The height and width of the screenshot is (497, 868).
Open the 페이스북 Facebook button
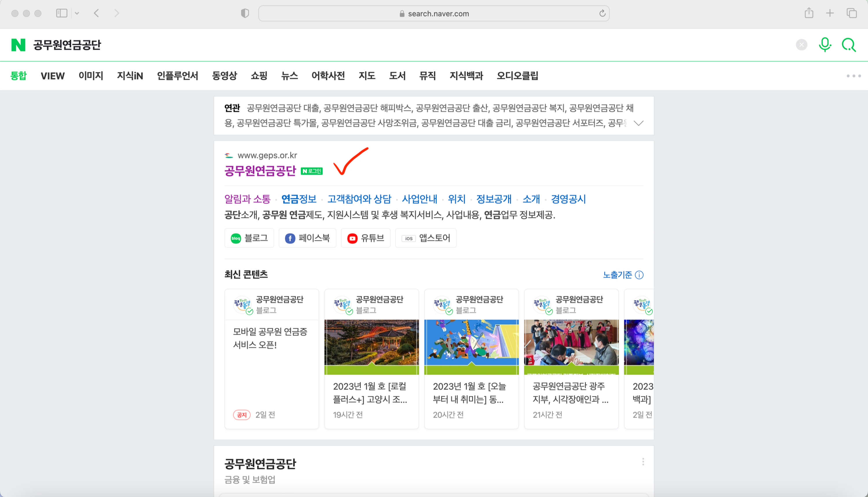point(307,238)
